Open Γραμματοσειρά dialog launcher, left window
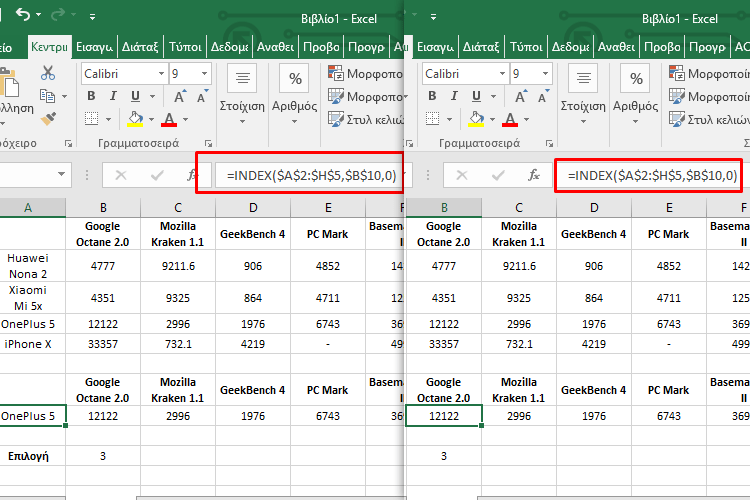750x500 pixels. (x=209, y=143)
